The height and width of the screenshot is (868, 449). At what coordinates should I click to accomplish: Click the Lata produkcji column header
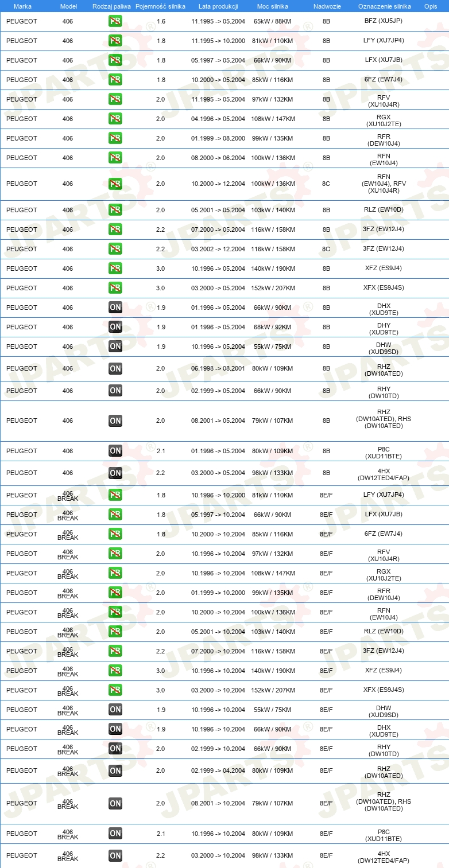point(218,6)
